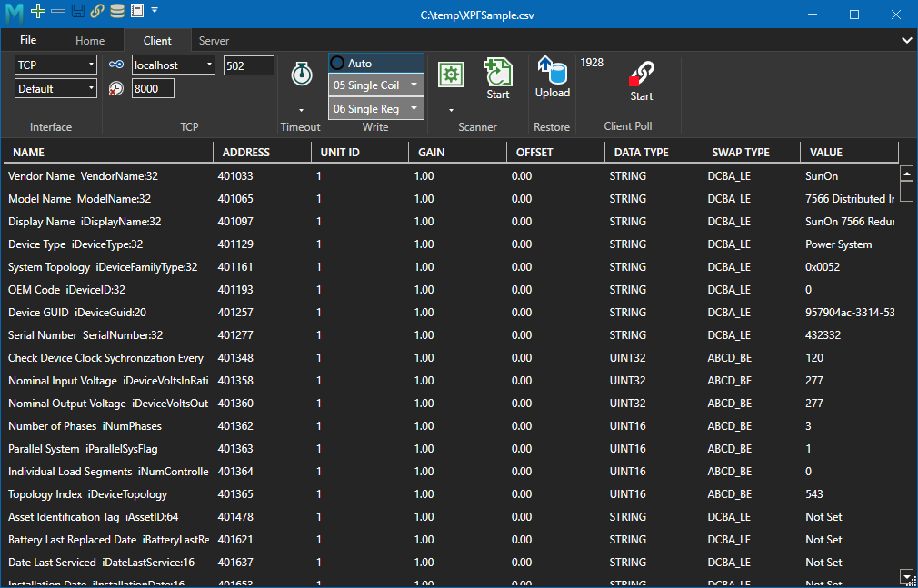
Task: Click the scrollbar up arrow in the table
Action: pos(906,174)
